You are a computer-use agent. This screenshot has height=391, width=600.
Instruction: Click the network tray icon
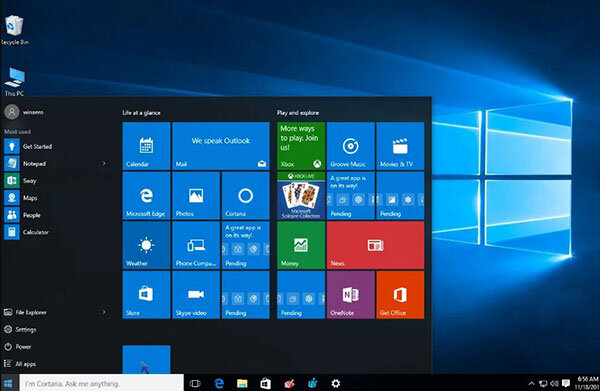[x=543, y=383]
